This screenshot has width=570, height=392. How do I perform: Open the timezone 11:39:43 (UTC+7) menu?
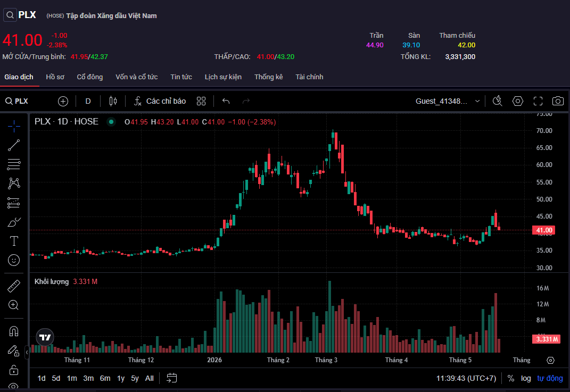tap(466, 378)
